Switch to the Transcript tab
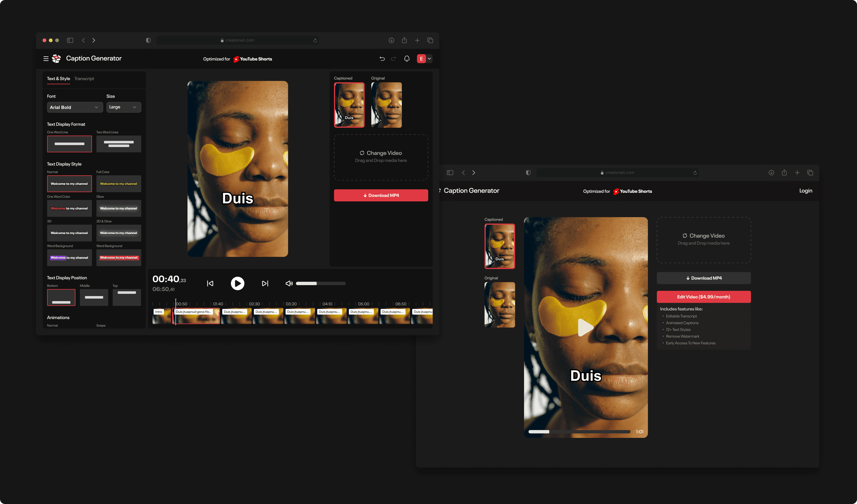Viewport: 857px width, 504px height. [x=84, y=79]
